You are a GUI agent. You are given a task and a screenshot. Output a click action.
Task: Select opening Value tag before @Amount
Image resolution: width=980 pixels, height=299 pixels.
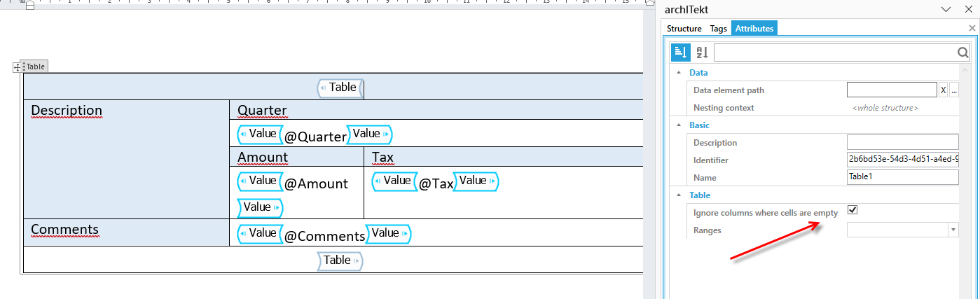tap(260, 181)
